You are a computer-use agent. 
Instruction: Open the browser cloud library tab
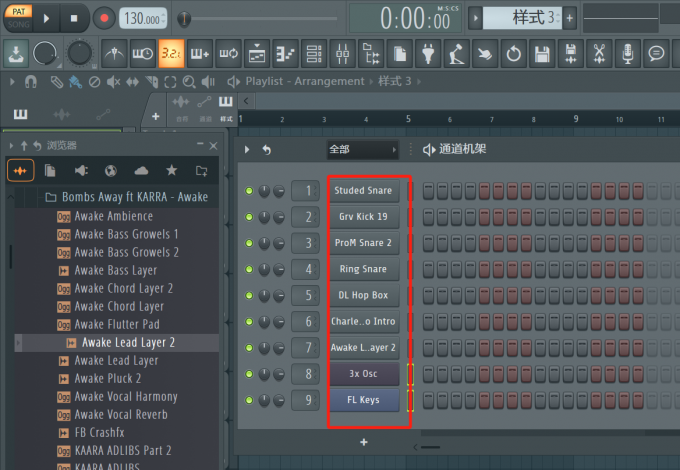(x=141, y=170)
